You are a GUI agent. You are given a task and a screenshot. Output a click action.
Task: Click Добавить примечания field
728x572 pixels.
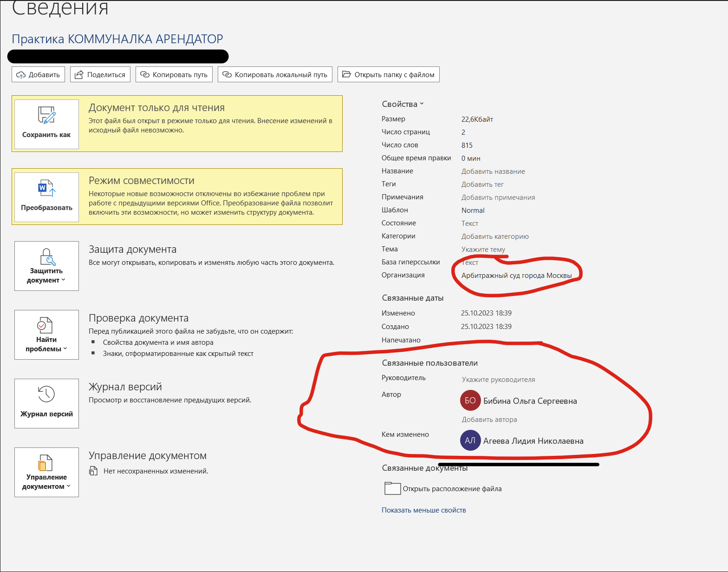point(498,197)
